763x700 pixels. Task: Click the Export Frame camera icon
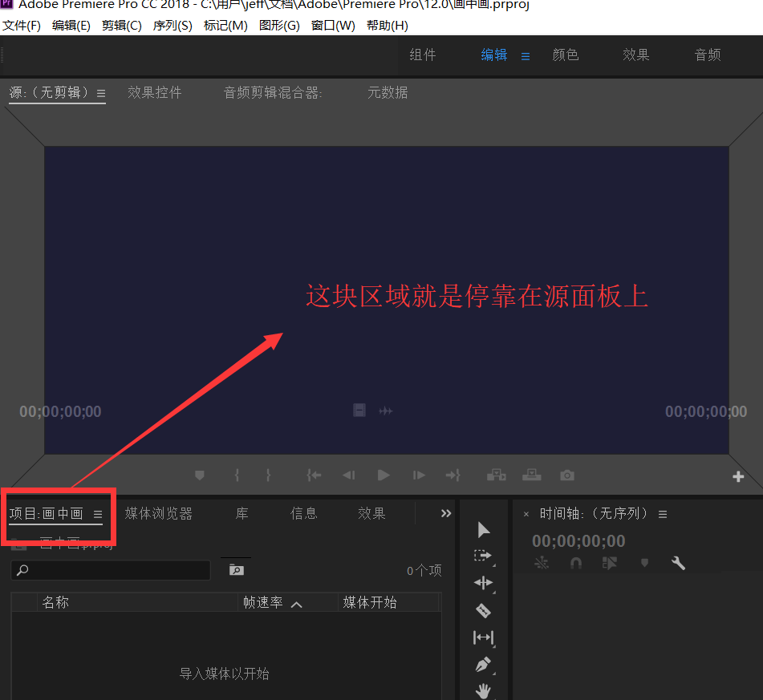coord(566,475)
